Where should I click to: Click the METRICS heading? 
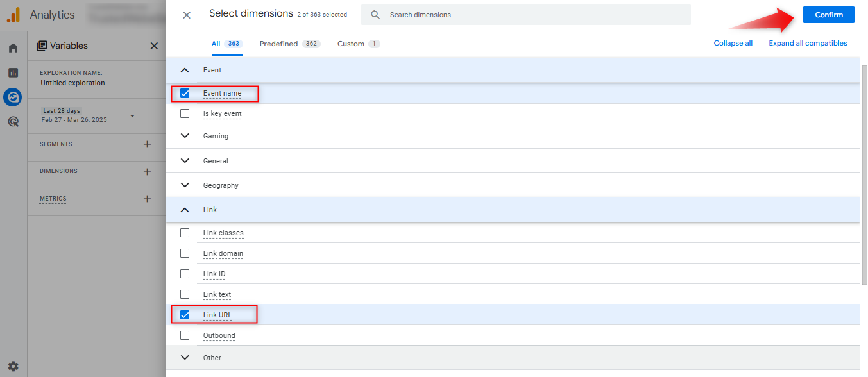[53, 199]
